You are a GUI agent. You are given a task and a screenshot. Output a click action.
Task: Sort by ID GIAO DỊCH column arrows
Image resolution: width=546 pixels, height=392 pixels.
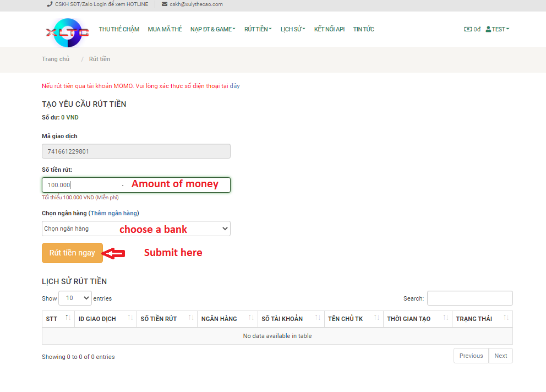[130, 318]
